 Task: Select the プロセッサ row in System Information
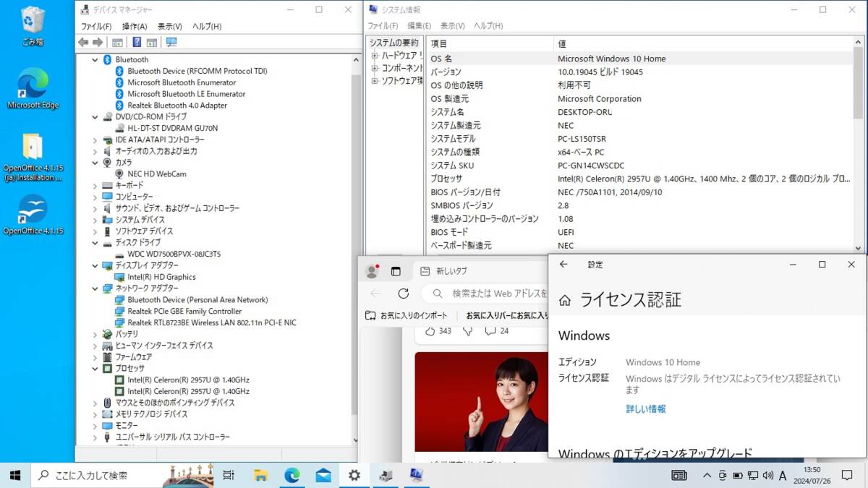639,179
